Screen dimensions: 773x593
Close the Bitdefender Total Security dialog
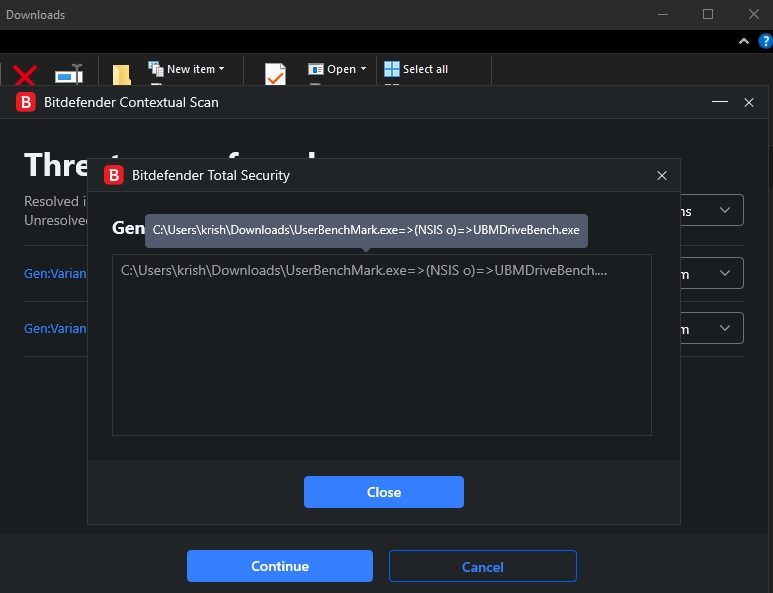662,175
